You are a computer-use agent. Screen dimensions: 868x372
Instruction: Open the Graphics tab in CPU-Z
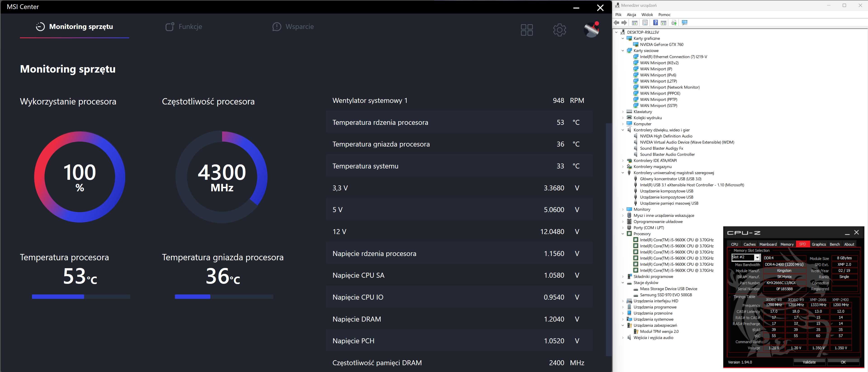819,244
